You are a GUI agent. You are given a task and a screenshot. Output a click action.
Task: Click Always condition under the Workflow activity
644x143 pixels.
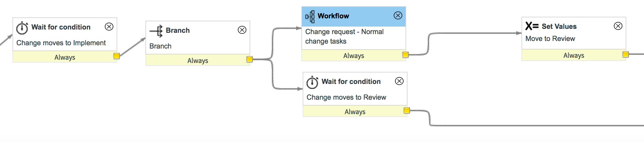(353, 56)
